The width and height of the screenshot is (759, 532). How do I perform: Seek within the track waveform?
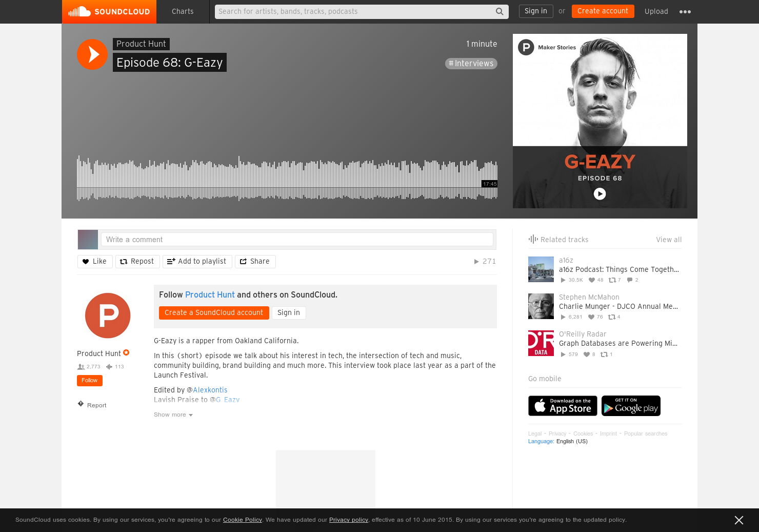click(x=287, y=178)
